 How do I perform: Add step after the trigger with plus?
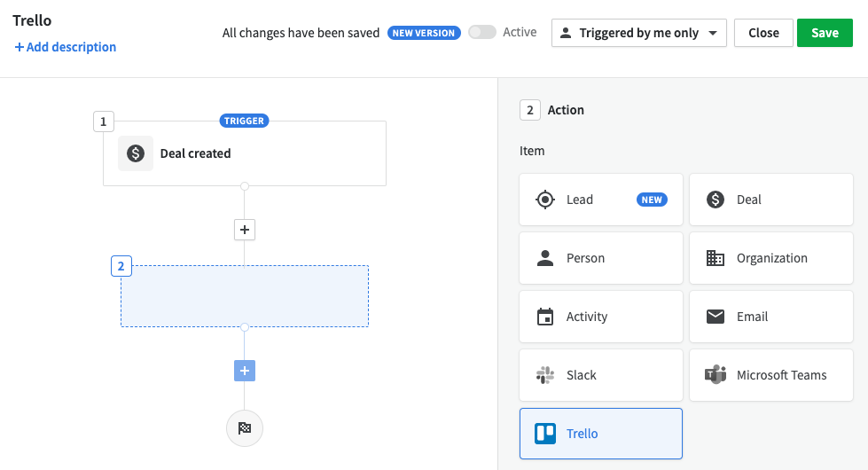pyautogui.click(x=245, y=230)
